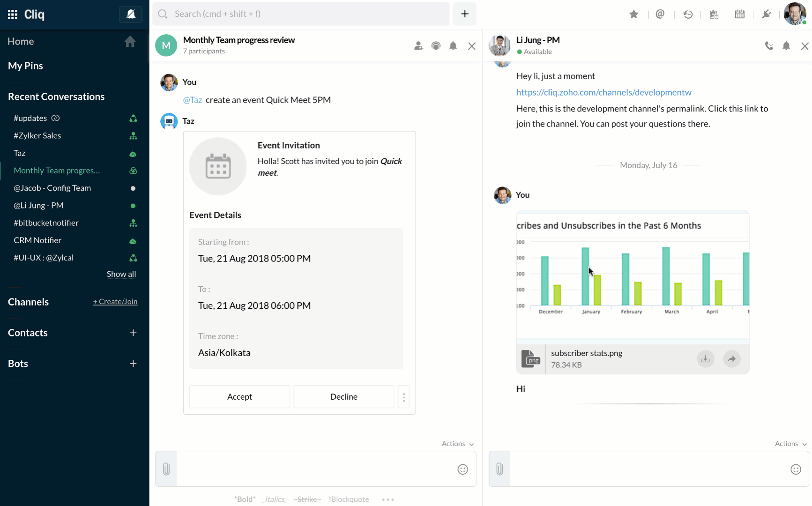Click the Taz bot avatar in chat
The height and width of the screenshot is (506, 812).
(x=169, y=121)
